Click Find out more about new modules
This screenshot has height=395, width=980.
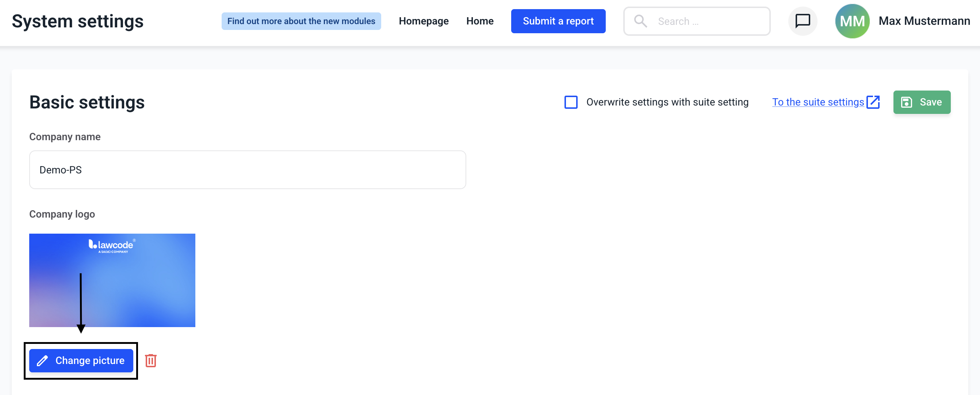click(301, 21)
